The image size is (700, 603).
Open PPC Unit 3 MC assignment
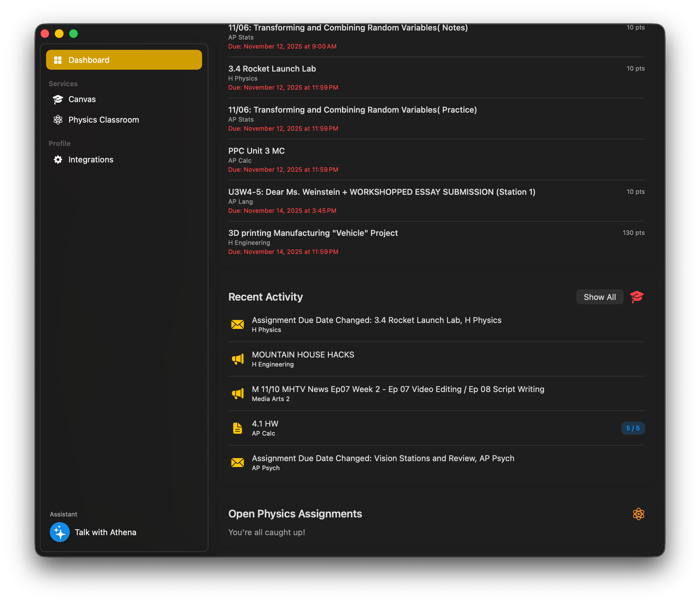point(256,151)
